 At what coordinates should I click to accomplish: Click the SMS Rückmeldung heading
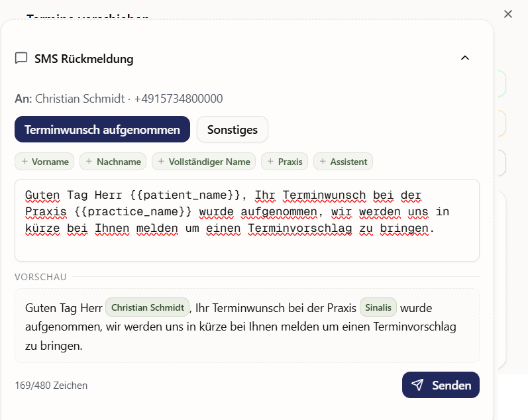coord(84,58)
